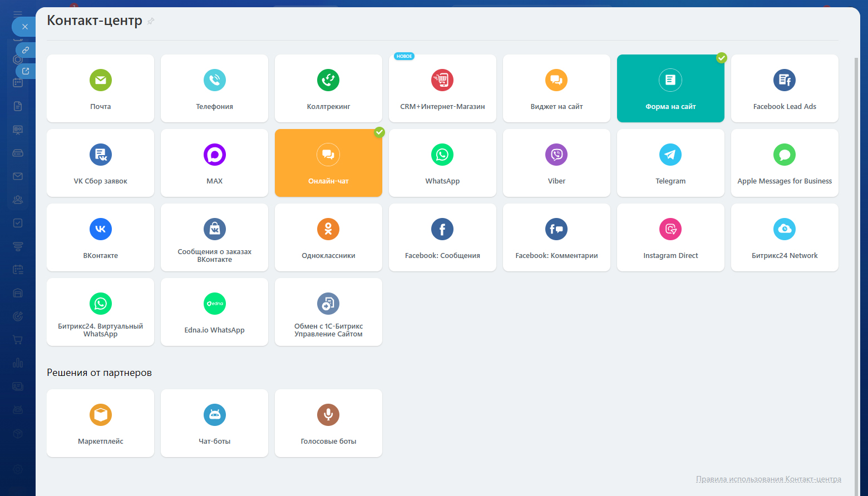The width and height of the screenshot is (868, 496).
Task: Open the Telegram connector
Action: [670, 163]
